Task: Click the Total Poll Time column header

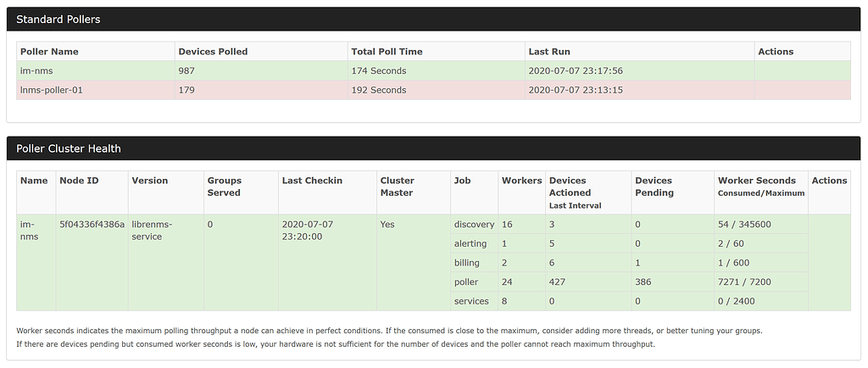Action: 387,52
